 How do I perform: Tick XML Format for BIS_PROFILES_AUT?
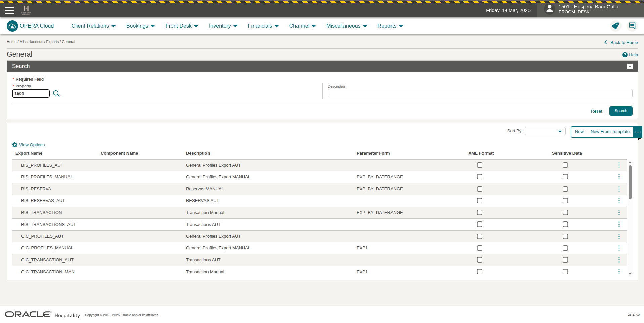pos(479,165)
